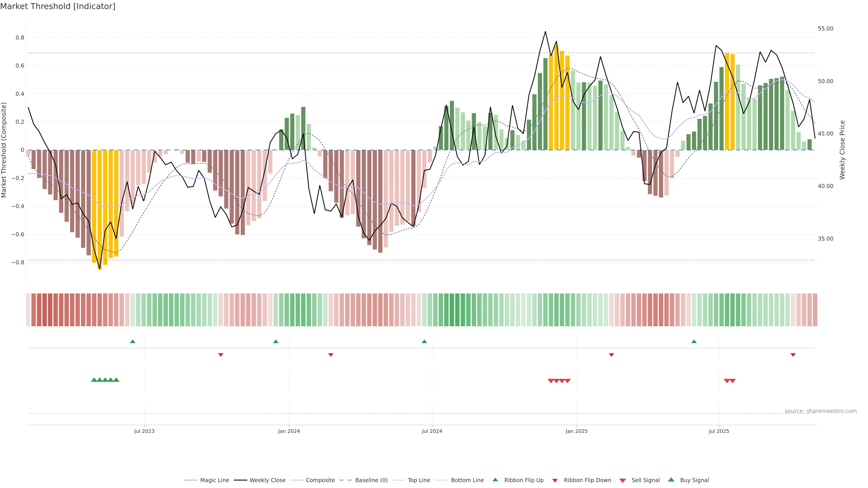Click ribbon flip up marker before Jul 2023
868x488 pixels.
tap(133, 342)
